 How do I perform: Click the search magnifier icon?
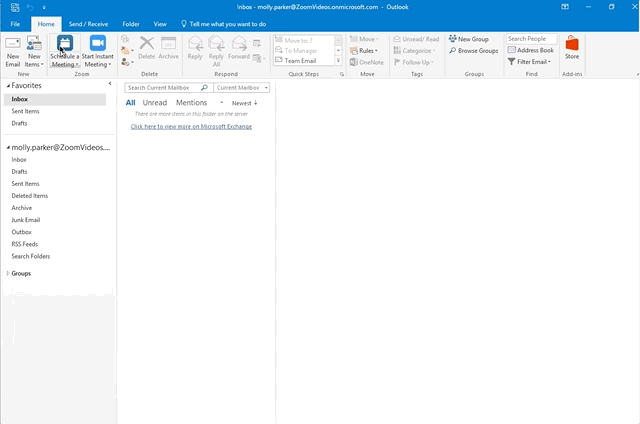pos(204,87)
